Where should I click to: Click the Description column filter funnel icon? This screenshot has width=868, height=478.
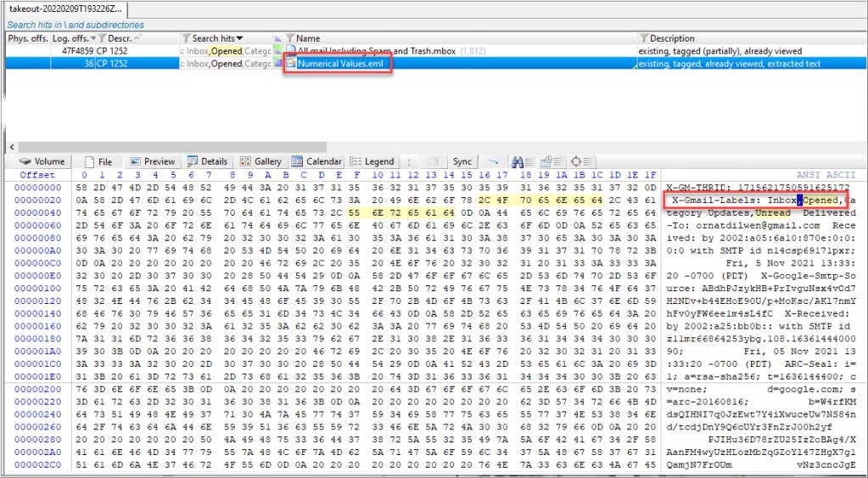pyautogui.click(x=643, y=38)
